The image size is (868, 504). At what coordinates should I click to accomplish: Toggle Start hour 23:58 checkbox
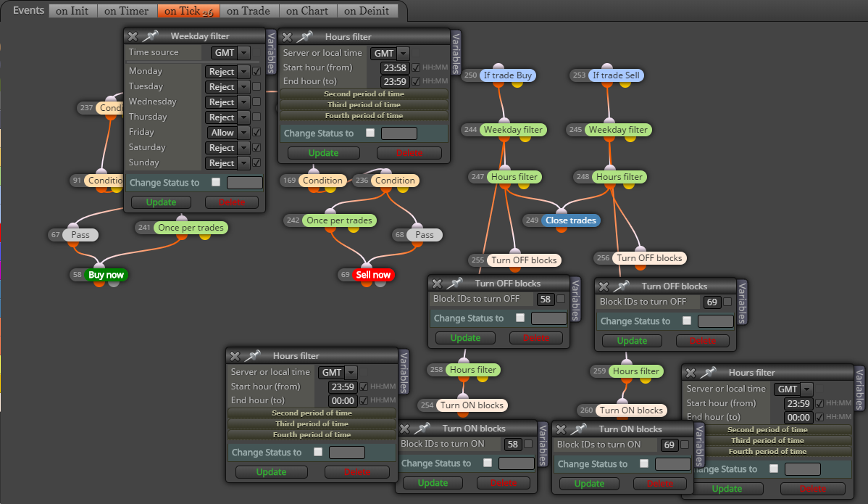click(416, 67)
